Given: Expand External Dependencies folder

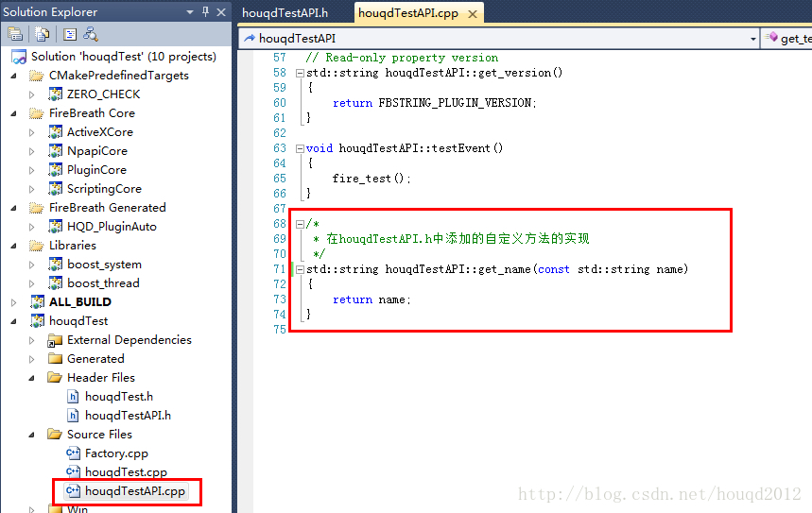Looking at the screenshot, I should click(31, 340).
